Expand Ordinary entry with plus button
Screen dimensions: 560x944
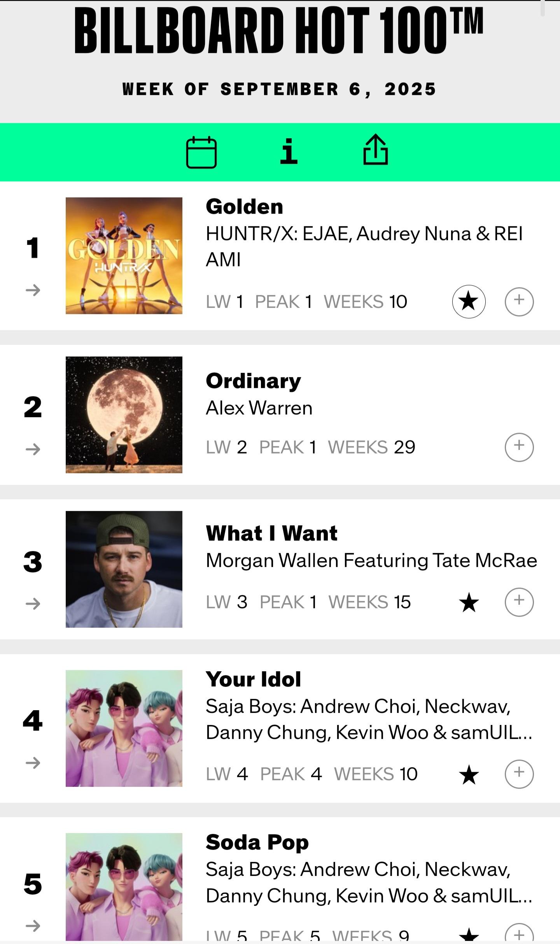(519, 447)
